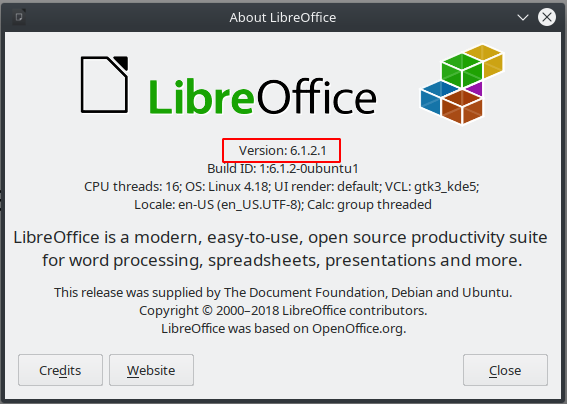Click the colorful cubes logo
The height and width of the screenshot is (404, 567).
(462, 84)
